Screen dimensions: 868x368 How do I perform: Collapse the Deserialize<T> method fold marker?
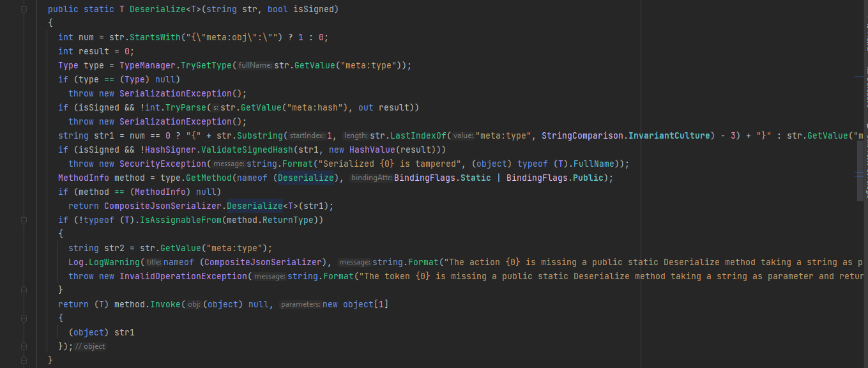click(x=24, y=10)
